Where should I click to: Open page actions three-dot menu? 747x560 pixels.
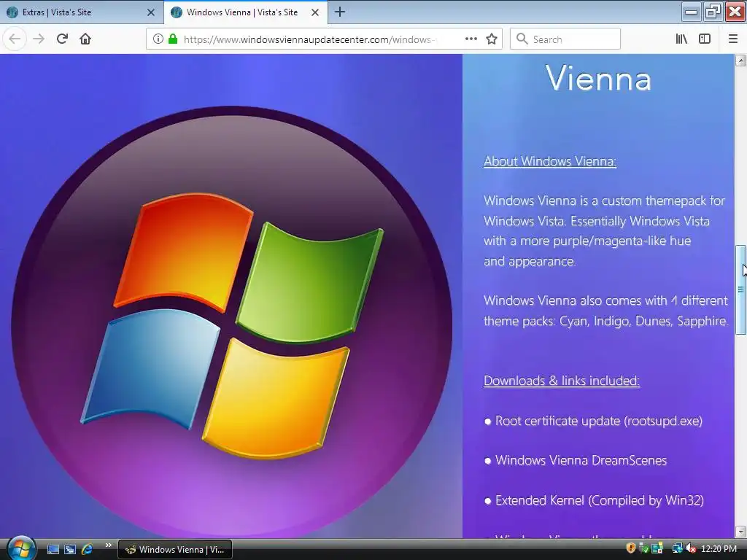click(471, 39)
